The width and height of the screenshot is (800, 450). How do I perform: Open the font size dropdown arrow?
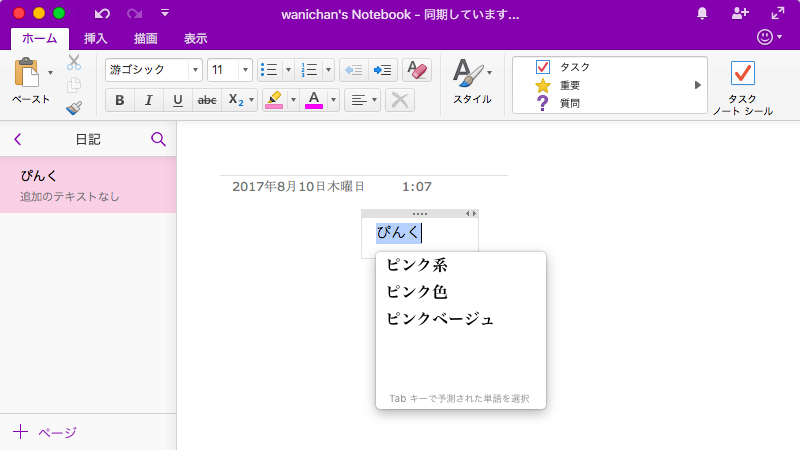[x=245, y=70]
